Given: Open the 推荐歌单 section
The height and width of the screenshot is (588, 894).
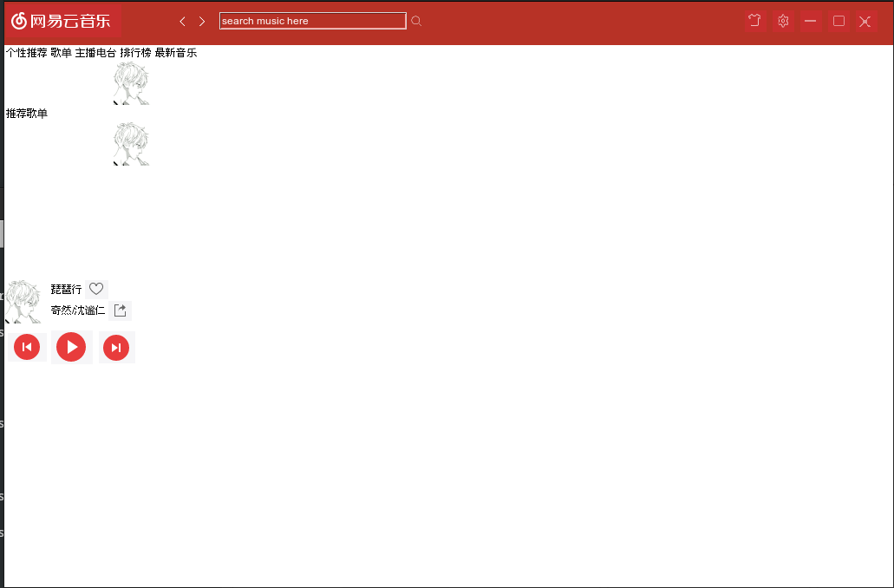Looking at the screenshot, I should point(25,113).
